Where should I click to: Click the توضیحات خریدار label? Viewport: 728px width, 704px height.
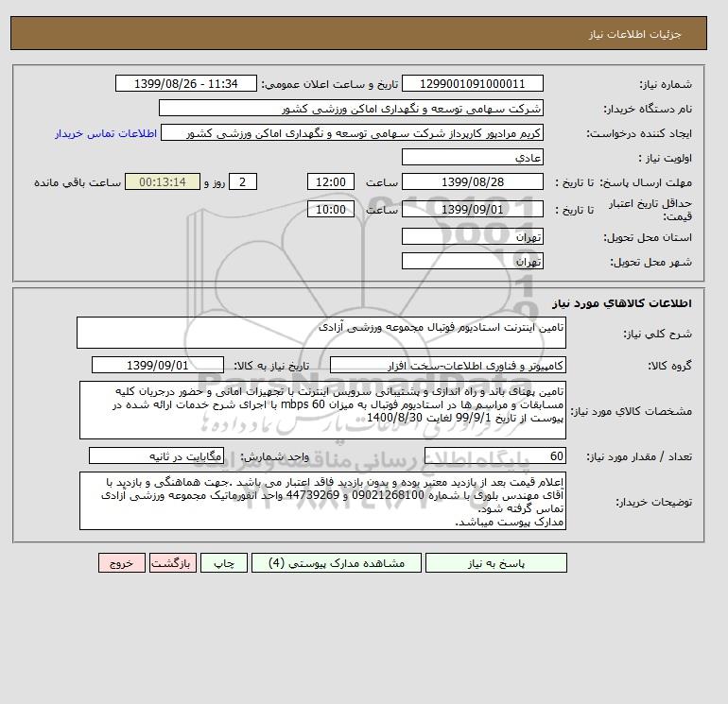pos(654,502)
